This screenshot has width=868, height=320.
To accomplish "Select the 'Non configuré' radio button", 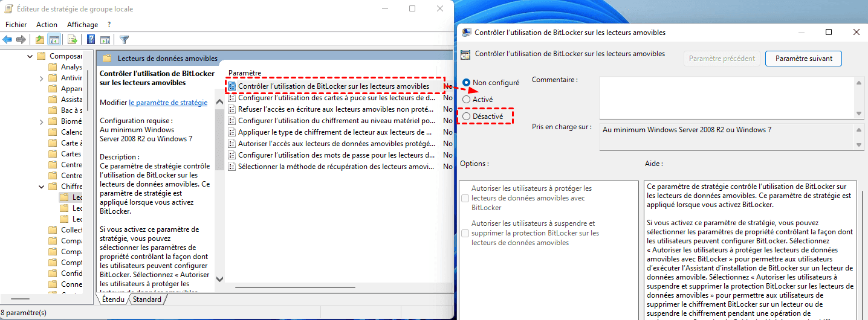I will point(466,82).
